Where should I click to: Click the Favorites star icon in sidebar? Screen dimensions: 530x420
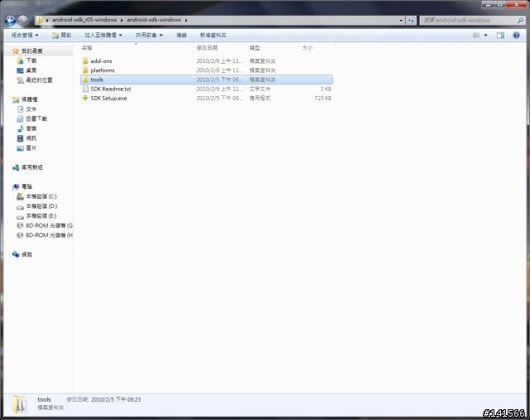click(x=16, y=51)
